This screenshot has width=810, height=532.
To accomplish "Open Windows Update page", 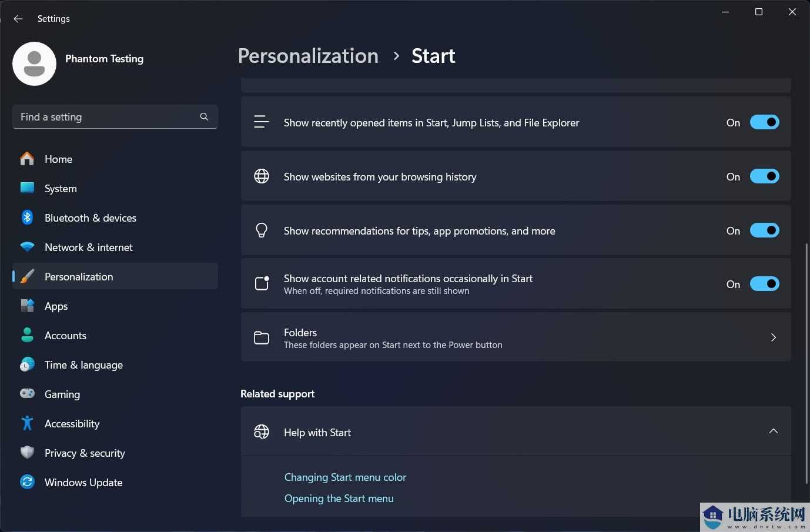I will click(115, 482).
